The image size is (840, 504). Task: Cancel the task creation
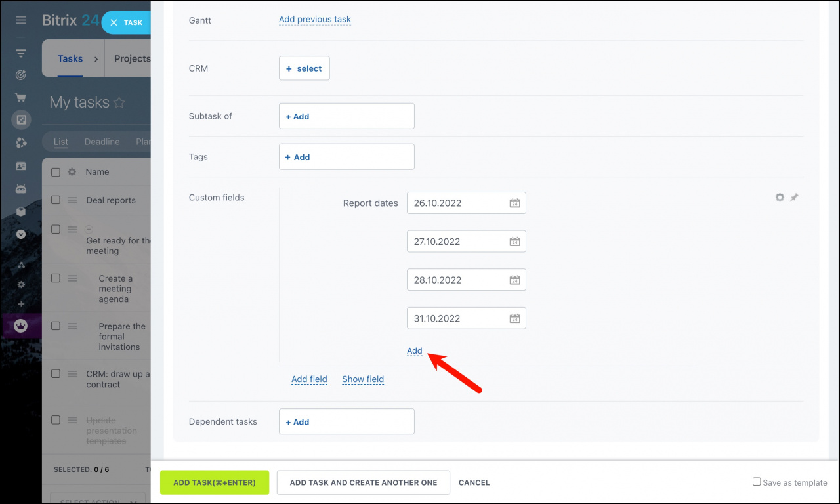(x=474, y=482)
